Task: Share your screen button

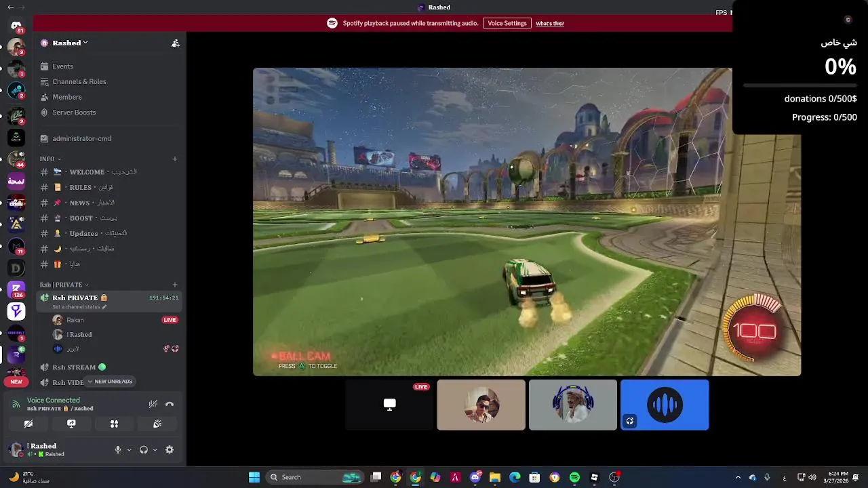Action: tap(71, 424)
